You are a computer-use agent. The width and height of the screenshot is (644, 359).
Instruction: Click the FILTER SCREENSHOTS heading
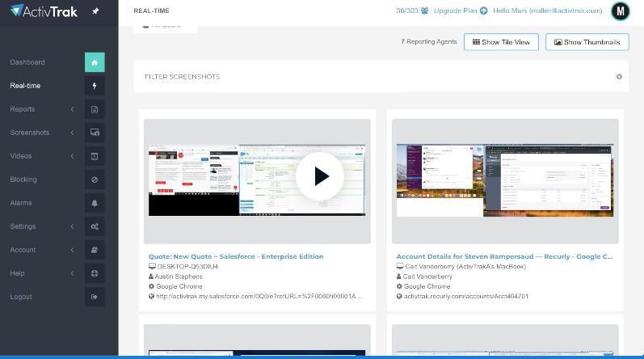coord(183,77)
